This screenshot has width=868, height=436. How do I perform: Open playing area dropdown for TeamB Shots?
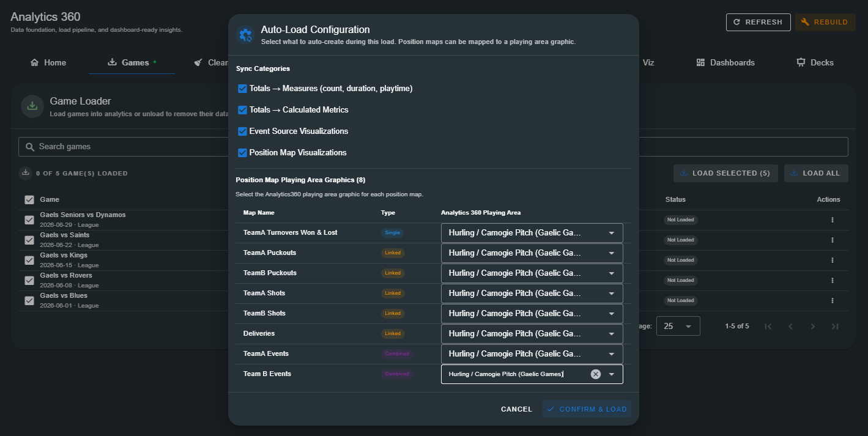532,314
